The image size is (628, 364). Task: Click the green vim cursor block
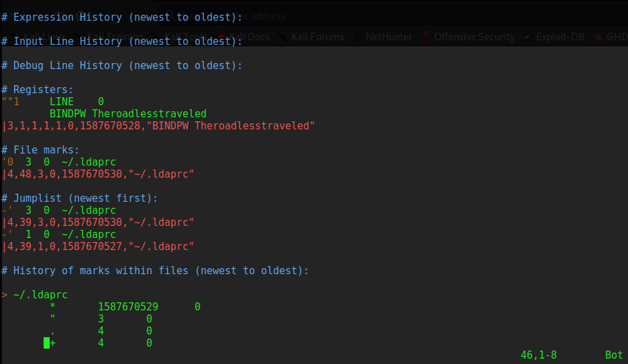click(47, 343)
